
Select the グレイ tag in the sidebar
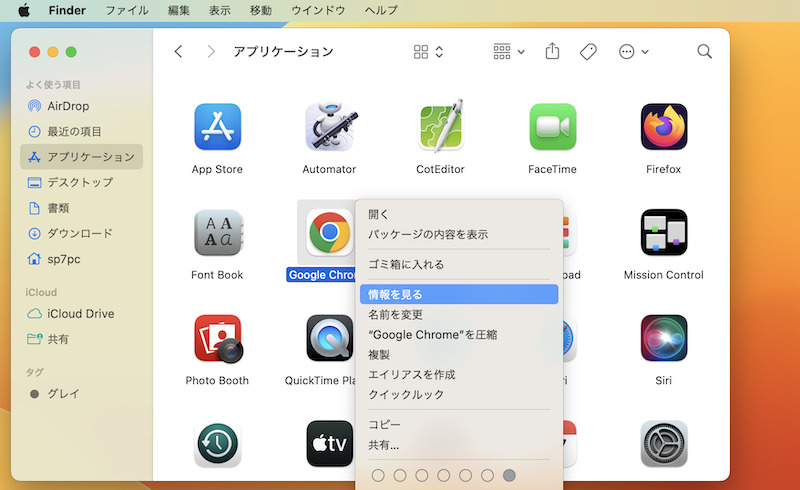point(62,393)
